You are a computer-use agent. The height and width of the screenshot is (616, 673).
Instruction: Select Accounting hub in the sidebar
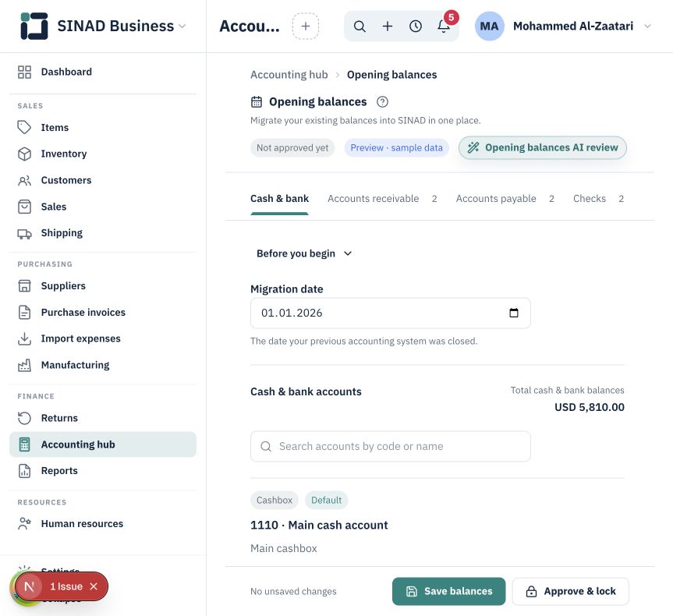tap(103, 444)
